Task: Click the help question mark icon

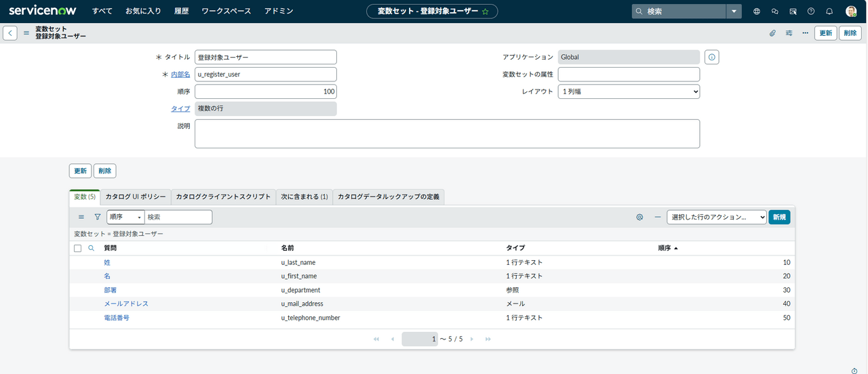Action: 810,12
